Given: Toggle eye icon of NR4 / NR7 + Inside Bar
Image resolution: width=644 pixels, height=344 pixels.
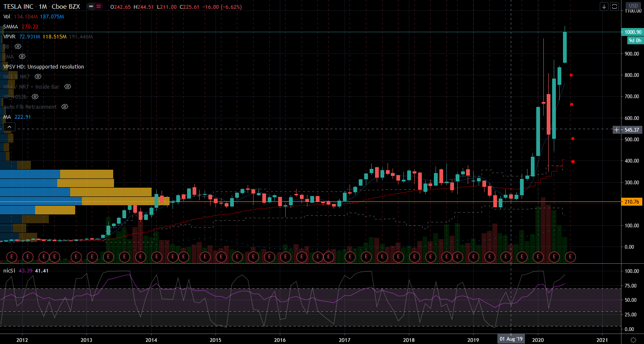Looking at the screenshot, I should tap(68, 87).
